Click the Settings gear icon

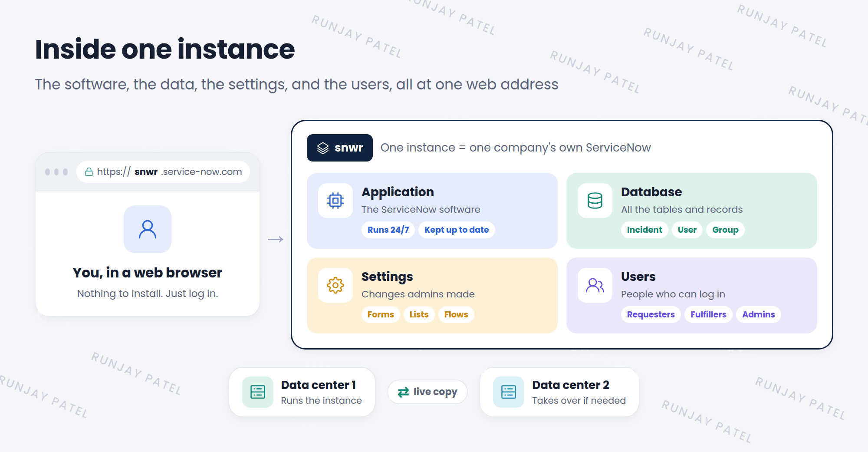335,285
